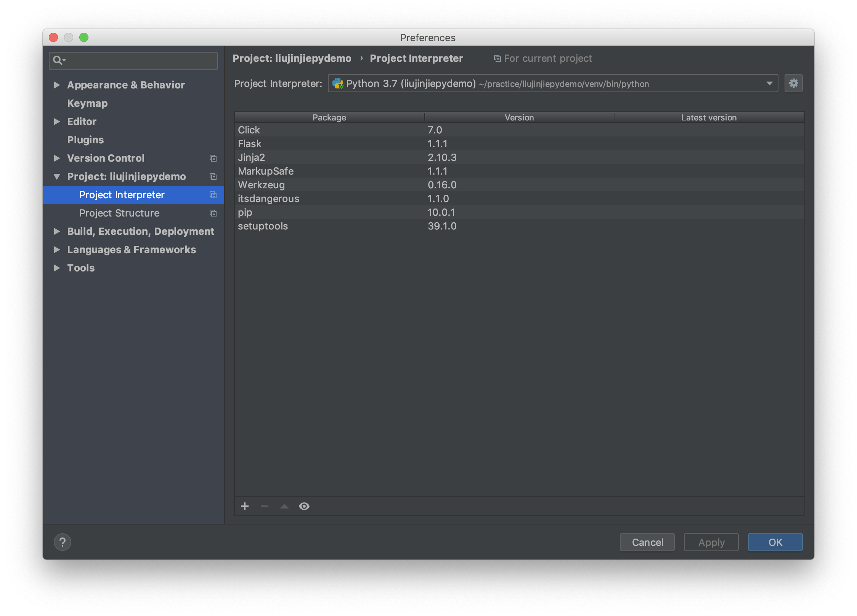Sort by Package column header
857x616 pixels.
pos(329,117)
